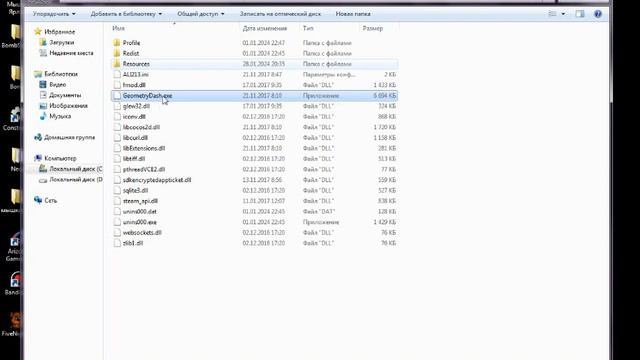Select Сеть in navigation pane
This screenshot has height=360, width=640.
pyautogui.click(x=51, y=200)
